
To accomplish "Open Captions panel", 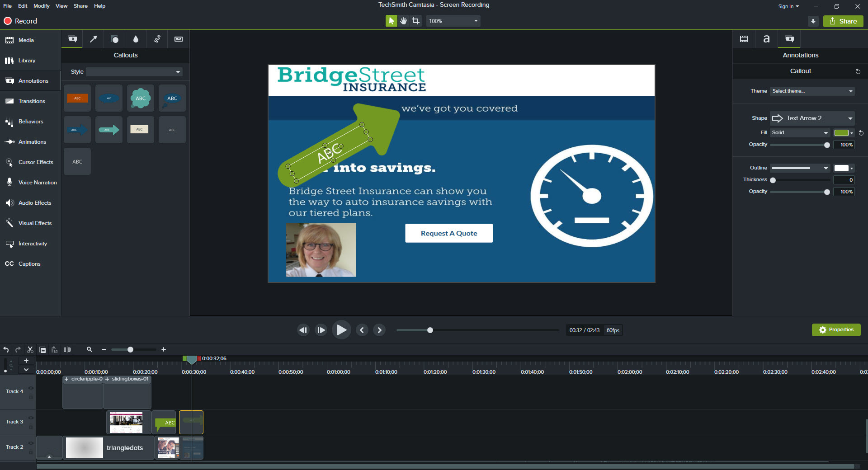I will pos(30,264).
